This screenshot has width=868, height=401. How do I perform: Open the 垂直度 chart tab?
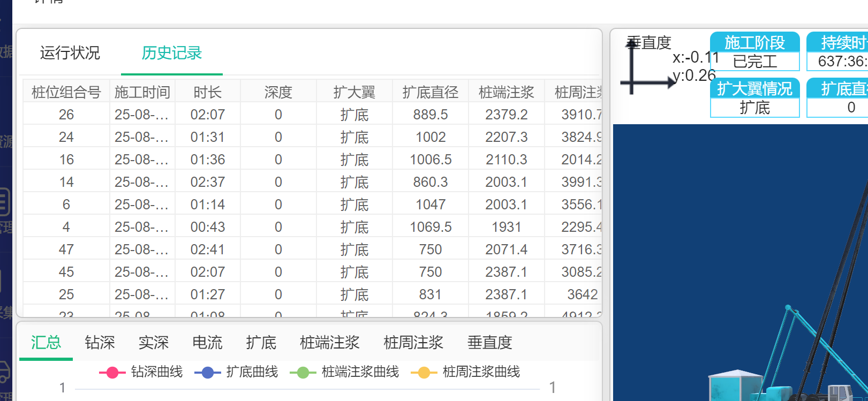[x=489, y=343]
